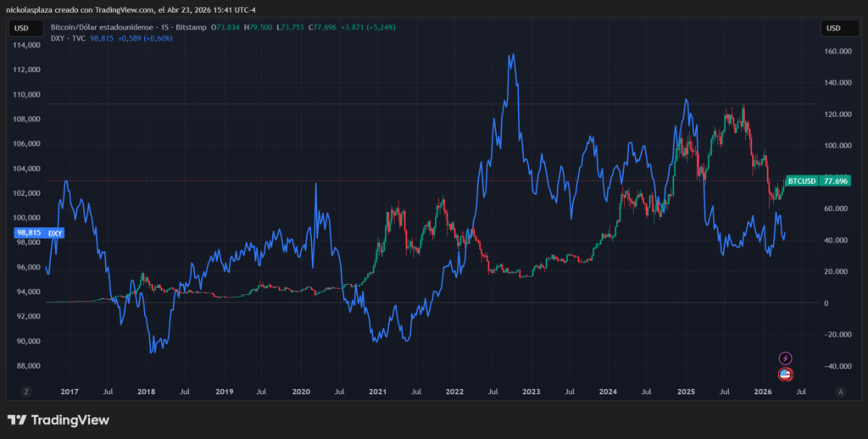Click the 106,000 left axis label
The width and height of the screenshot is (868, 439).
(x=27, y=144)
